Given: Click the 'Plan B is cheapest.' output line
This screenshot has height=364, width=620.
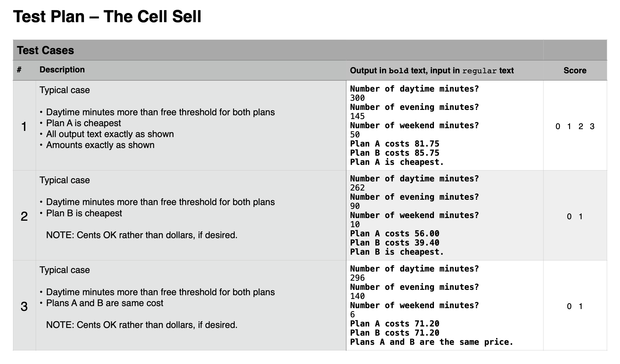Looking at the screenshot, I should (x=397, y=252).
